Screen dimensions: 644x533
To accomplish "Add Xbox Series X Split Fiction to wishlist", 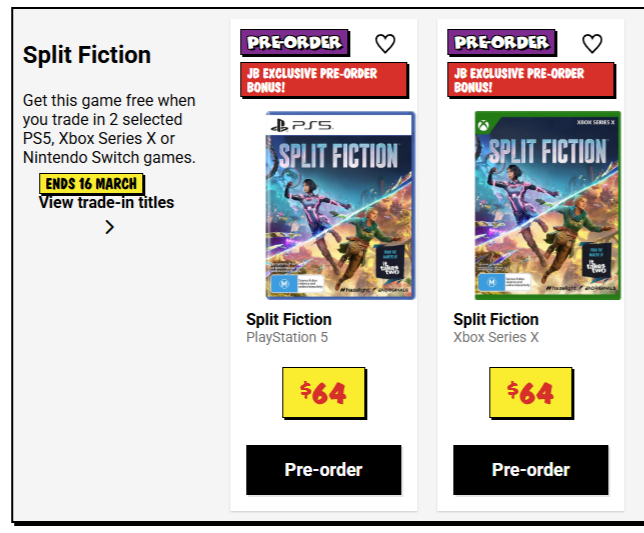I will (592, 44).
